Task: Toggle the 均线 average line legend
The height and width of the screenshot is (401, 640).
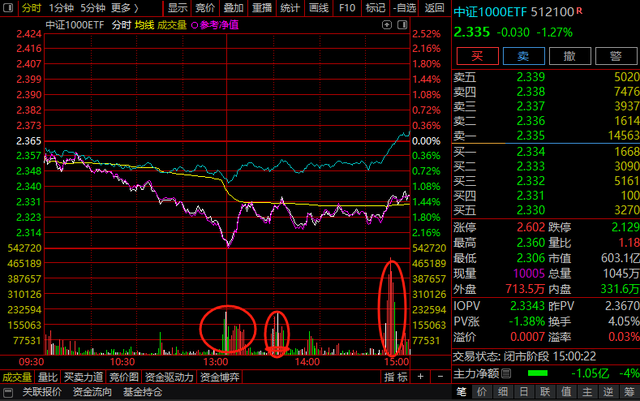Action: 144,25
